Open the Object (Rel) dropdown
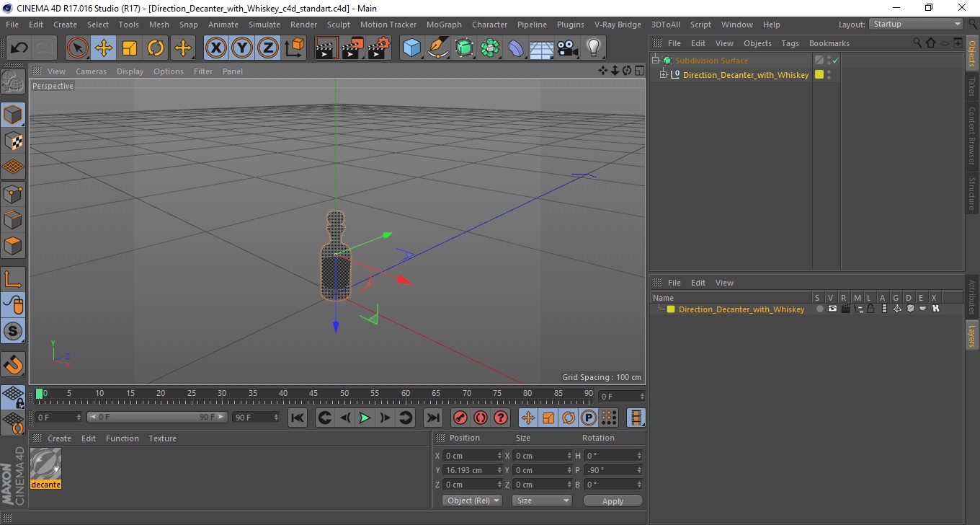 472,500
